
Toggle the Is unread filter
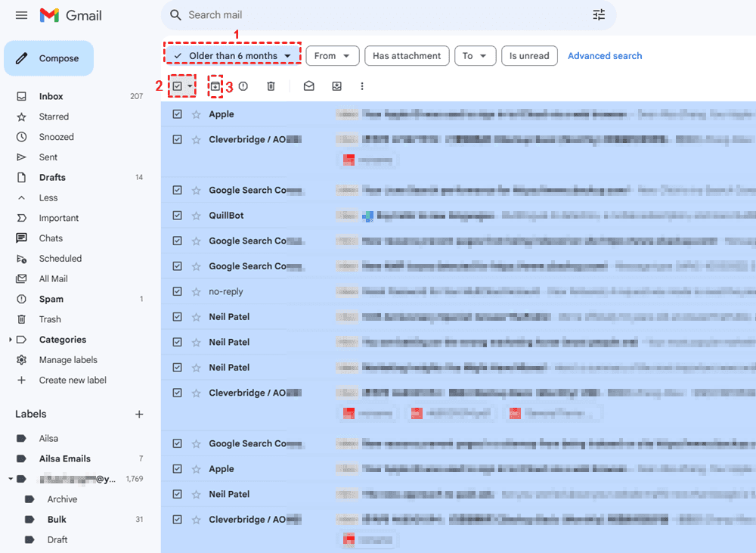click(x=529, y=56)
